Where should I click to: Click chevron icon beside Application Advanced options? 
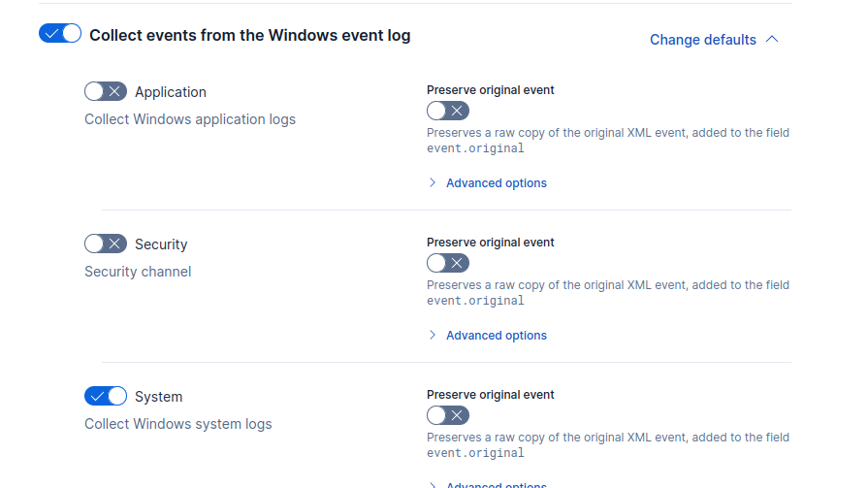[433, 183]
